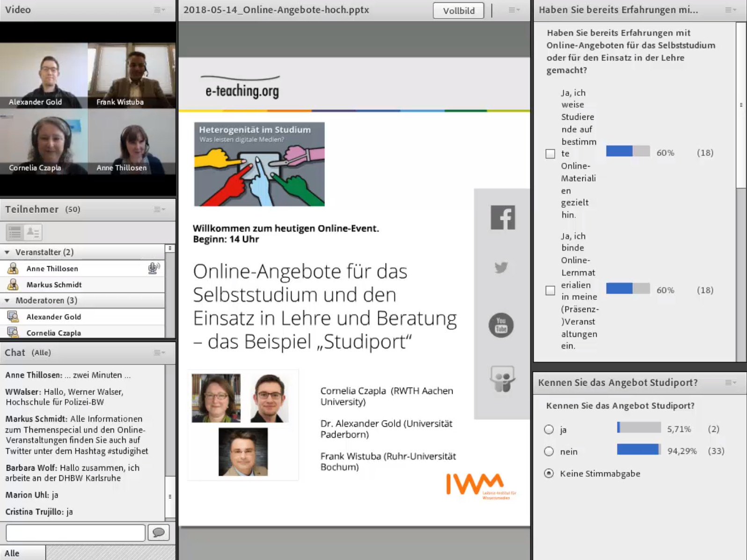
Task: Click the Erfahrungen poll scrollbar
Action: tap(741, 105)
